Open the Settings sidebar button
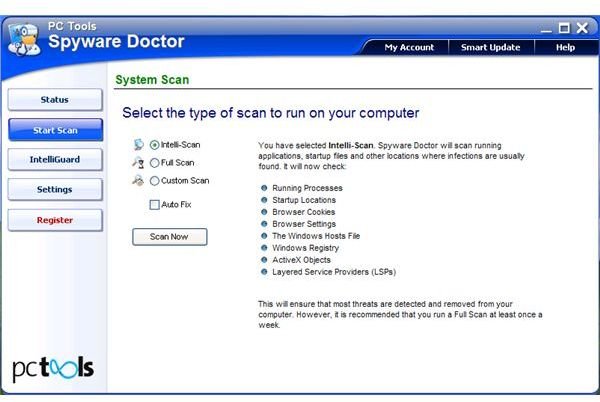Screen dimensions: 600x402 55,189
